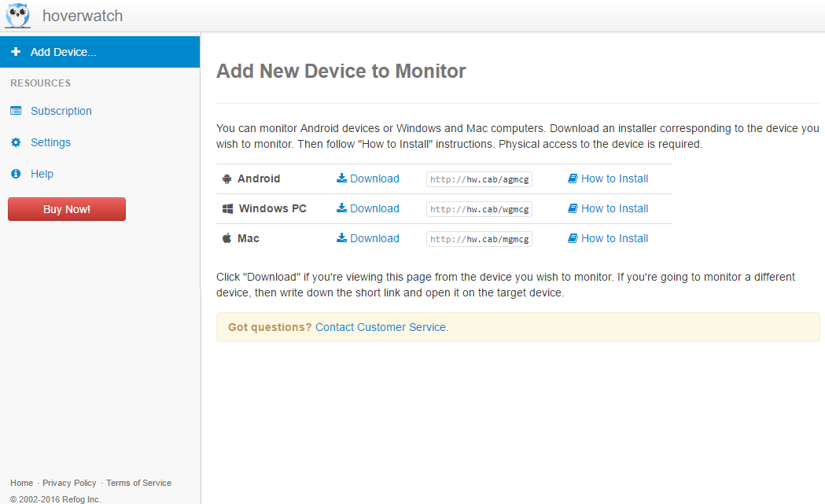Click the Help info icon

point(16,174)
